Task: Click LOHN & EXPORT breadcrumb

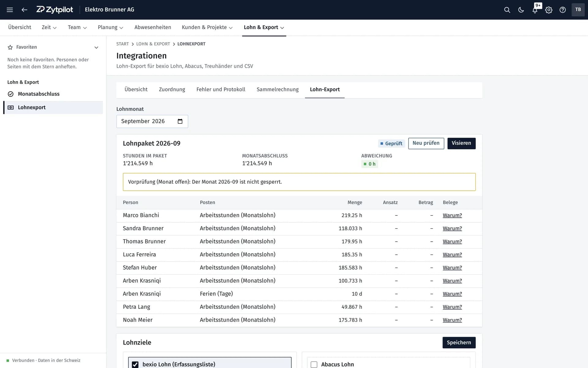Action: 153,44
